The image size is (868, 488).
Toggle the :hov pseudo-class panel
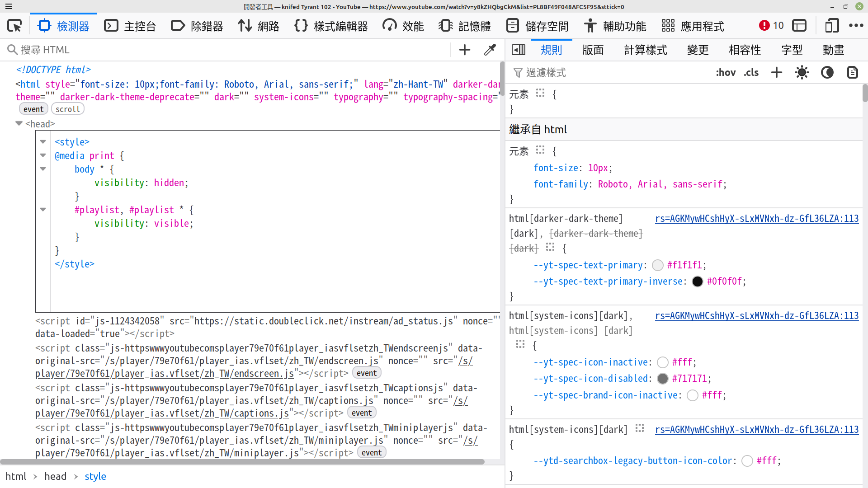pyautogui.click(x=726, y=72)
